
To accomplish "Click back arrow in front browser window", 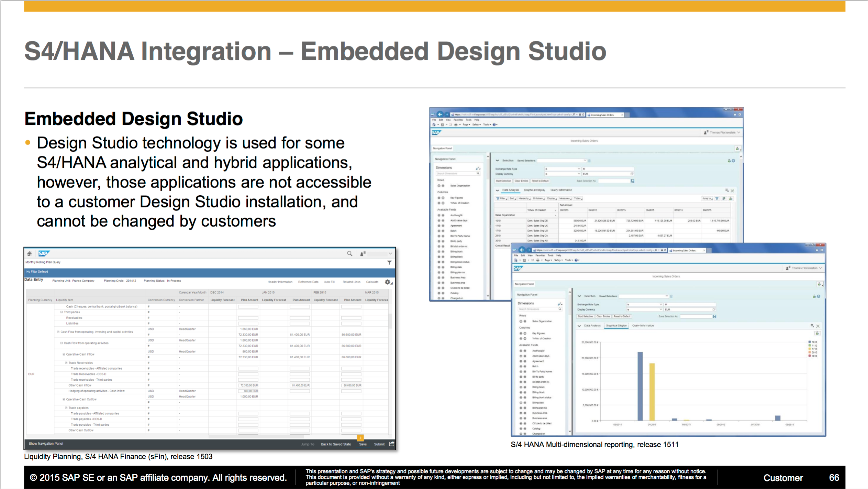I will point(522,250).
